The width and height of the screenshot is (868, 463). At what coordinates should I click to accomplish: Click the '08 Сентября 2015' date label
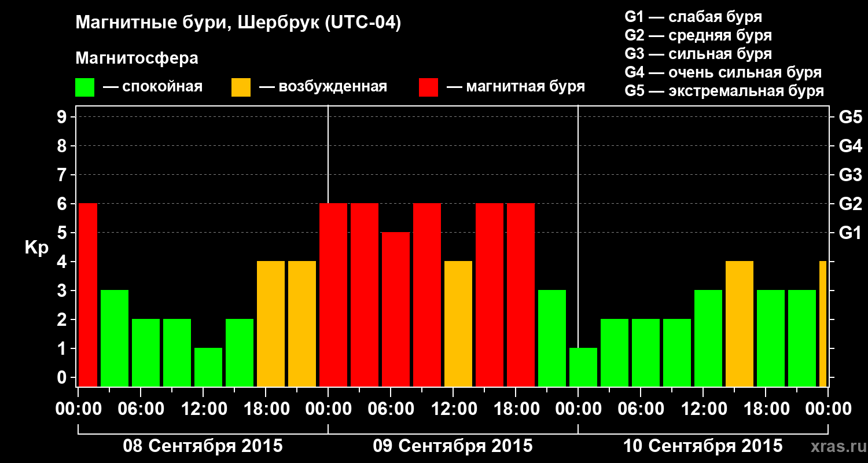[x=203, y=446]
